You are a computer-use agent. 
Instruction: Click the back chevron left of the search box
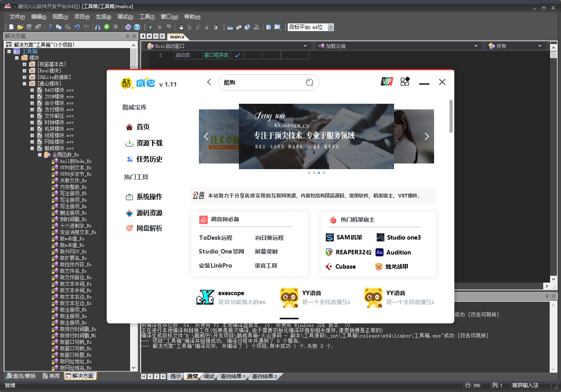click(x=209, y=82)
